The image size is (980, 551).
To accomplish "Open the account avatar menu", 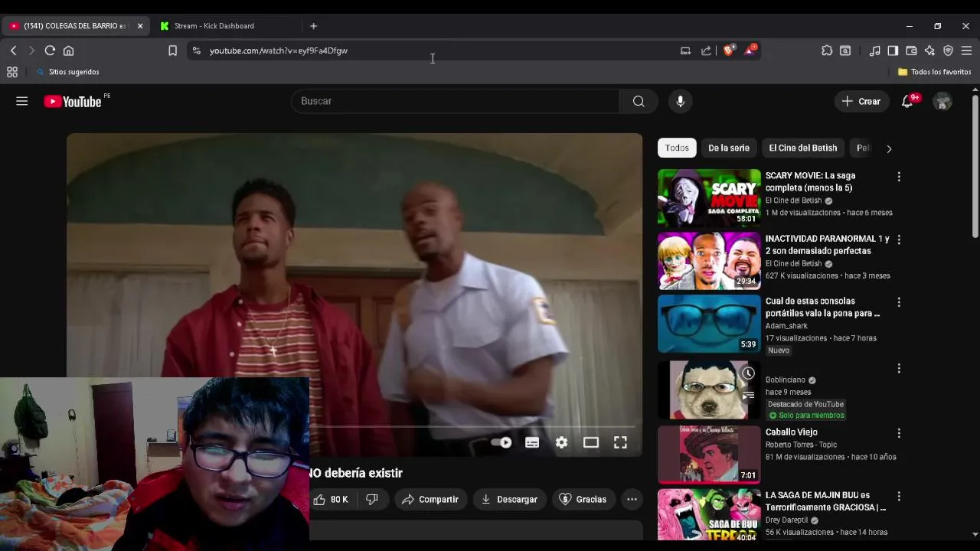I will pyautogui.click(x=943, y=101).
